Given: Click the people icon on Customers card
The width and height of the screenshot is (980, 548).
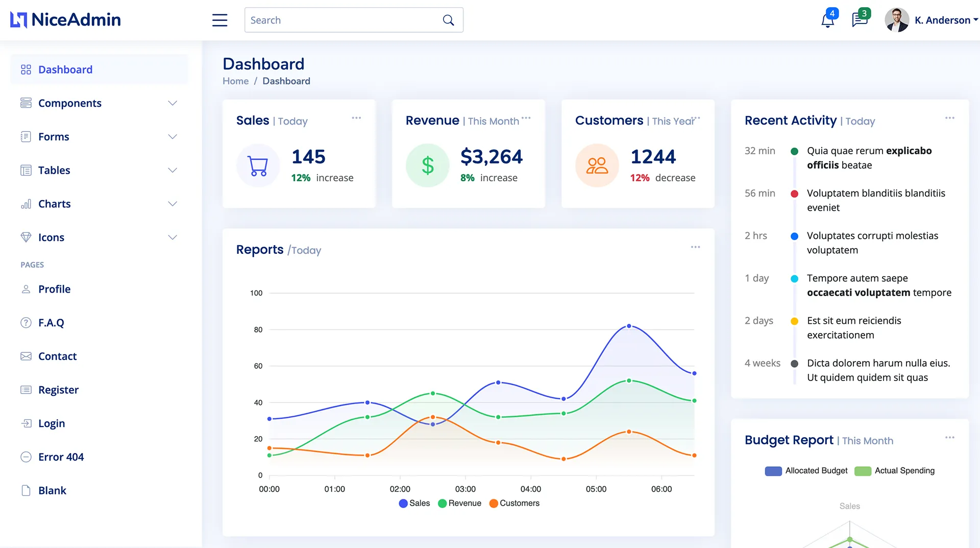Looking at the screenshot, I should (x=597, y=165).
